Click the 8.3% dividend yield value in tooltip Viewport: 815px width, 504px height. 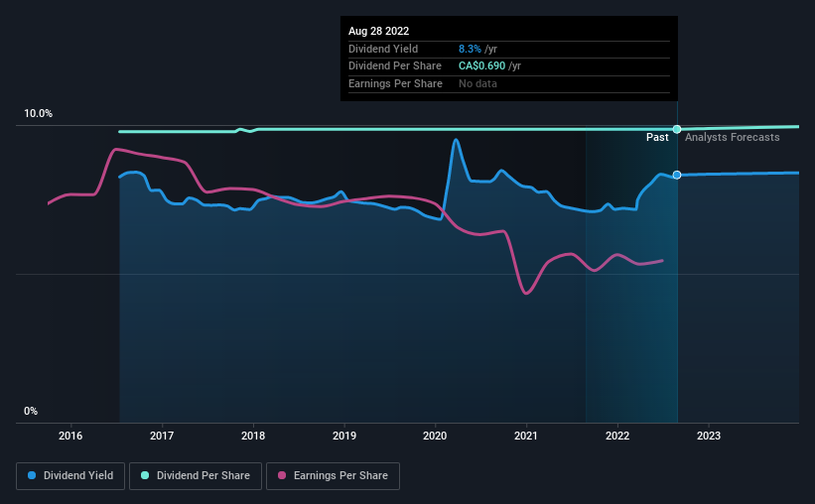click(470, 49)
